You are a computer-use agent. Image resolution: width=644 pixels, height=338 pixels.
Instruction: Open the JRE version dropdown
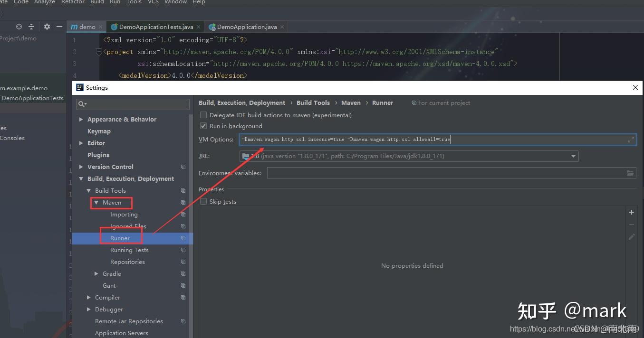point(573,156)
